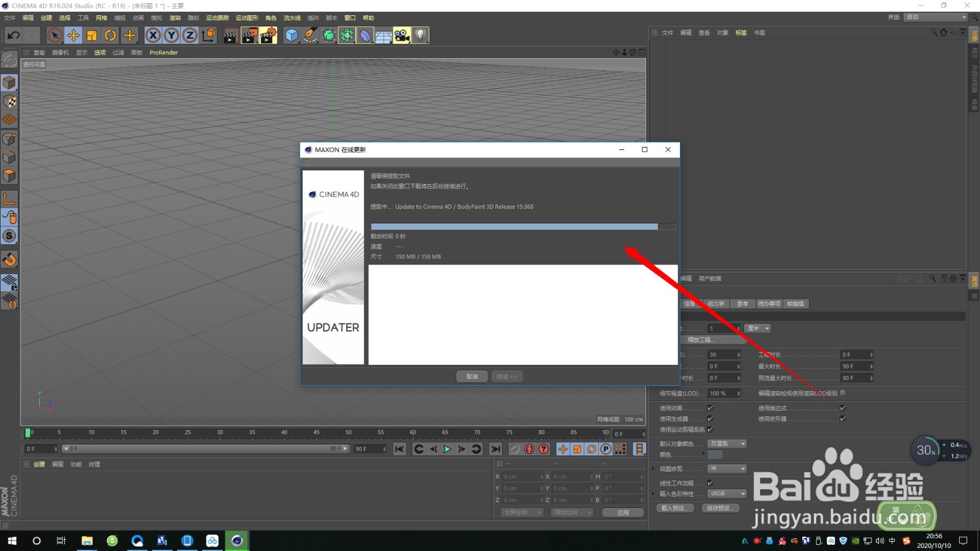Screen dimensions: 980x551
Task: Toggle 使用变形器 checkbox
Action: click(x=843, y=419)
